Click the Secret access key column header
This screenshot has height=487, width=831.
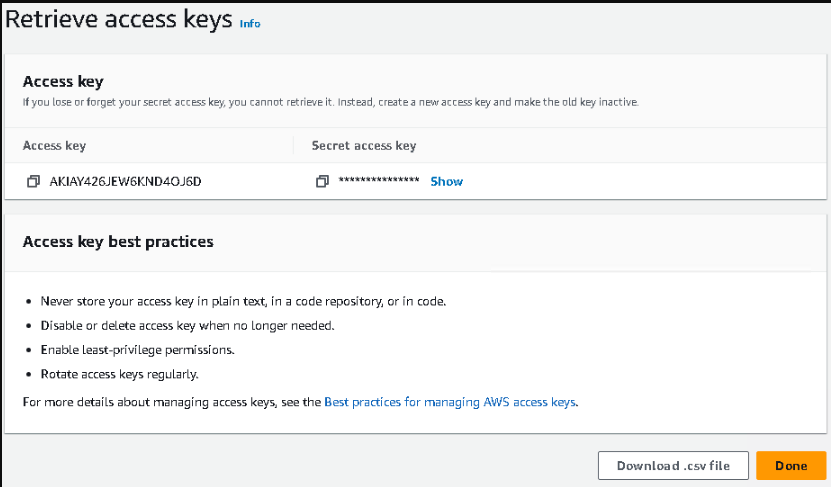point(364,146)
